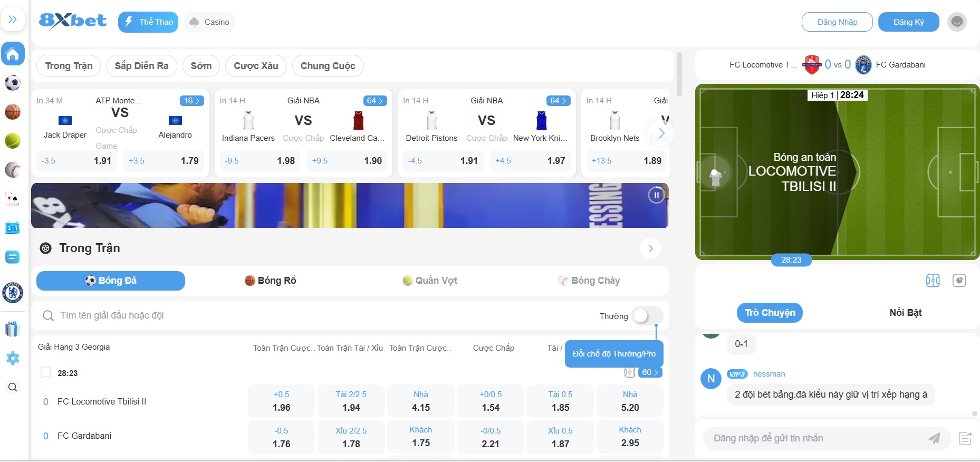The image size is (980, 462).
Task: Toggle the Thường/Pro mode switch
Action: (x=647, y=316)
